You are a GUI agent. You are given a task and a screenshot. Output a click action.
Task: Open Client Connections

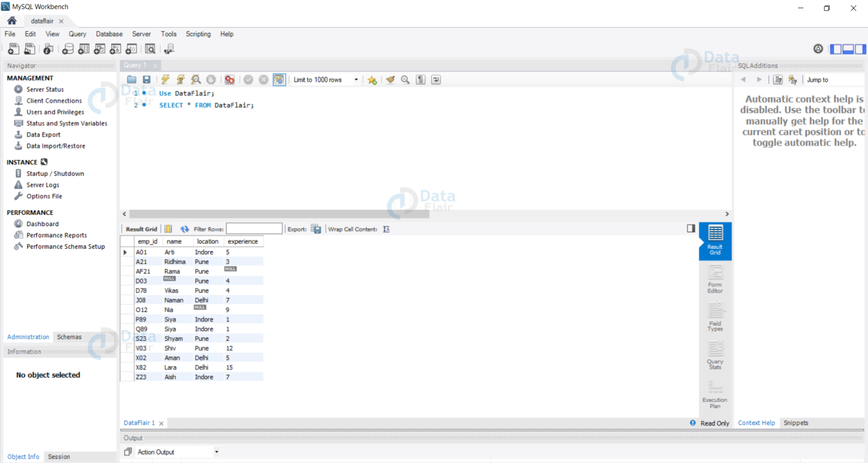pos(54,101)
